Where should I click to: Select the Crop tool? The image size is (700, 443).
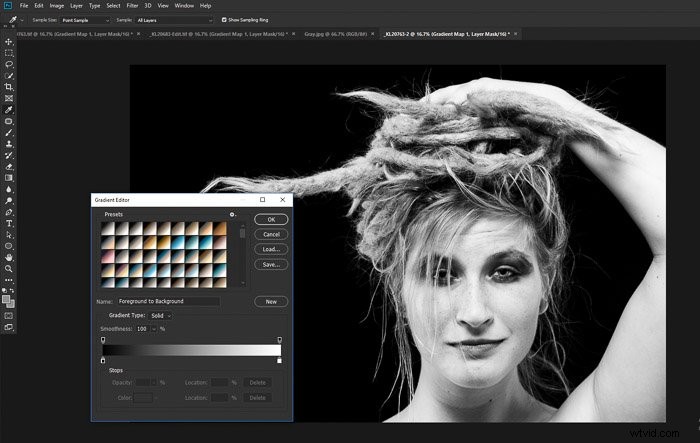coord(8,87)
